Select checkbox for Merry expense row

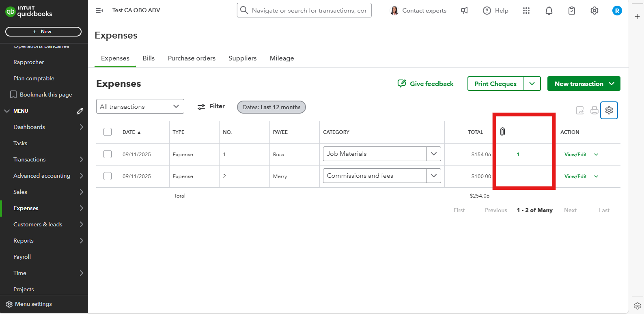[108, 176]
